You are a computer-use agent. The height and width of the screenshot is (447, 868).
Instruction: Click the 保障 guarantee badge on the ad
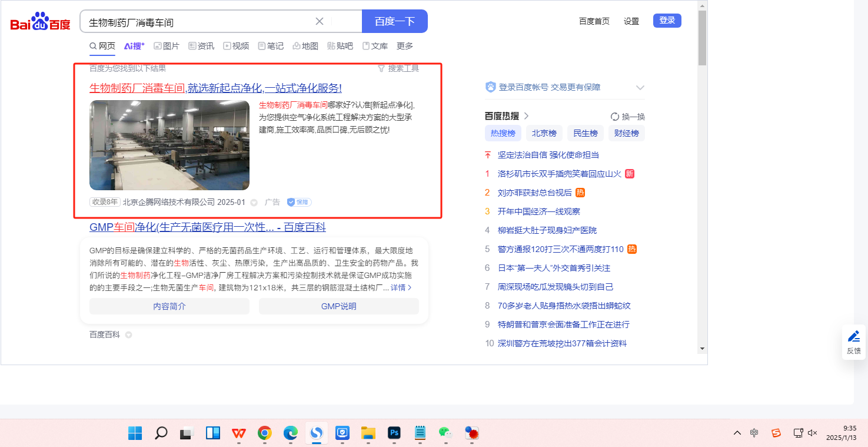click(x=299, y=202)
